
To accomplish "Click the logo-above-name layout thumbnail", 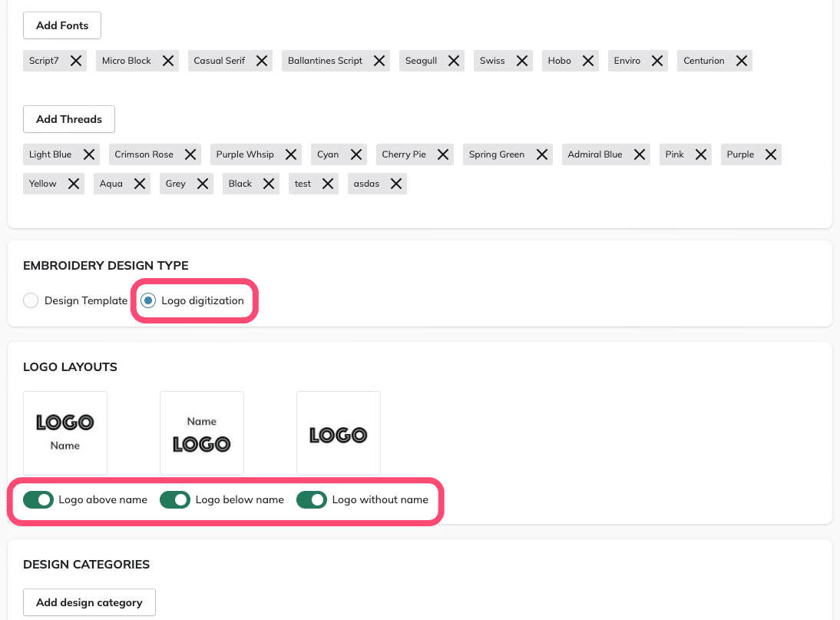I will 65,433.
